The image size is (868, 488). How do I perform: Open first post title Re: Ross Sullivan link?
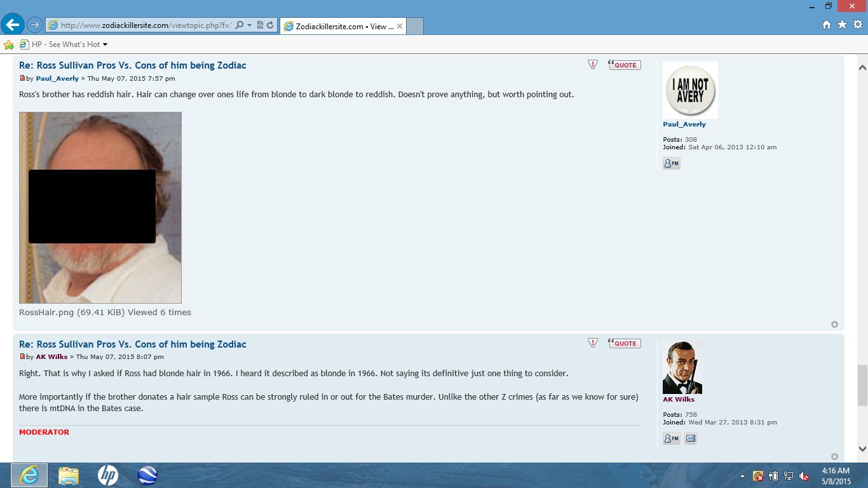pyautogui.click(x=133, y=65)
